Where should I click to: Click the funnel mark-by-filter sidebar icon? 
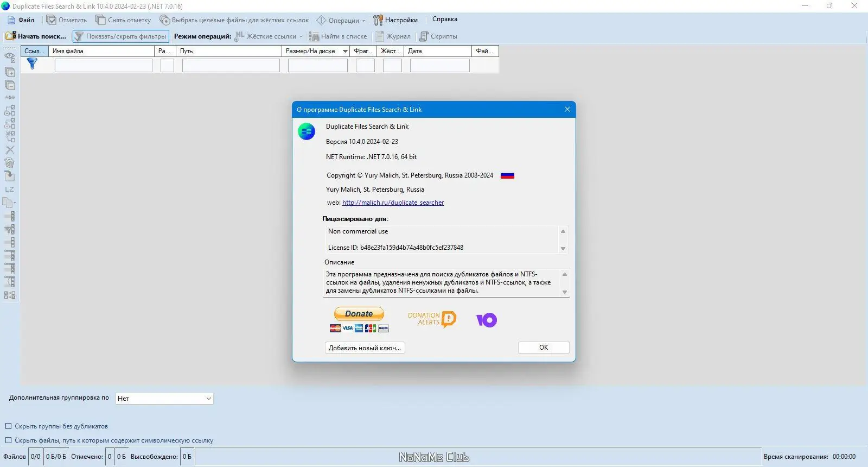[10, 229]
